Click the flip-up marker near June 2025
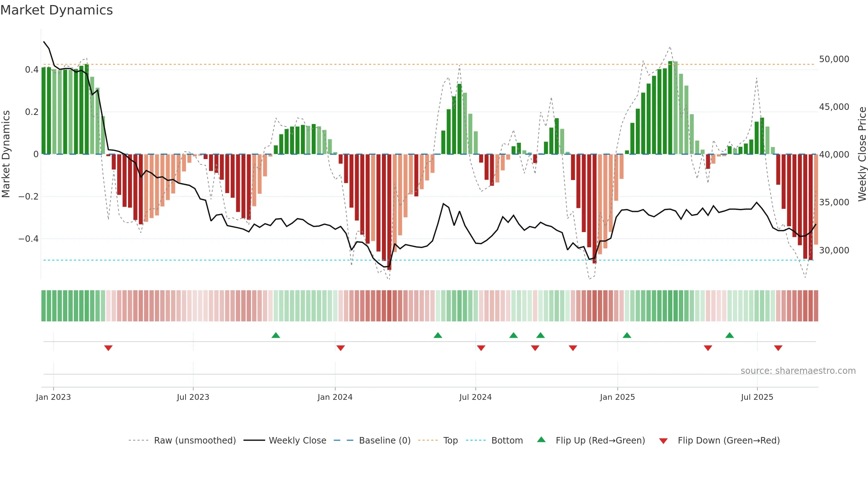Viewport: 868px width, 488px height. 730,335
